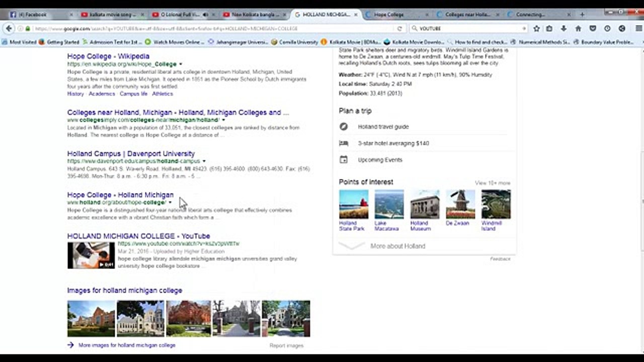
Task: Click the Pocket shield icon in toolbar
Action: pyautogui.click(x=593, y=29)
